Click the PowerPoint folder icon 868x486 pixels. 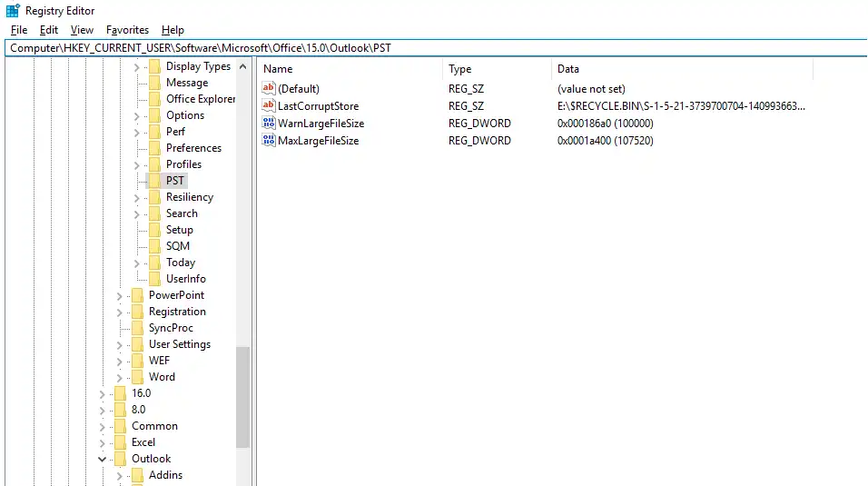click(138, 295)
